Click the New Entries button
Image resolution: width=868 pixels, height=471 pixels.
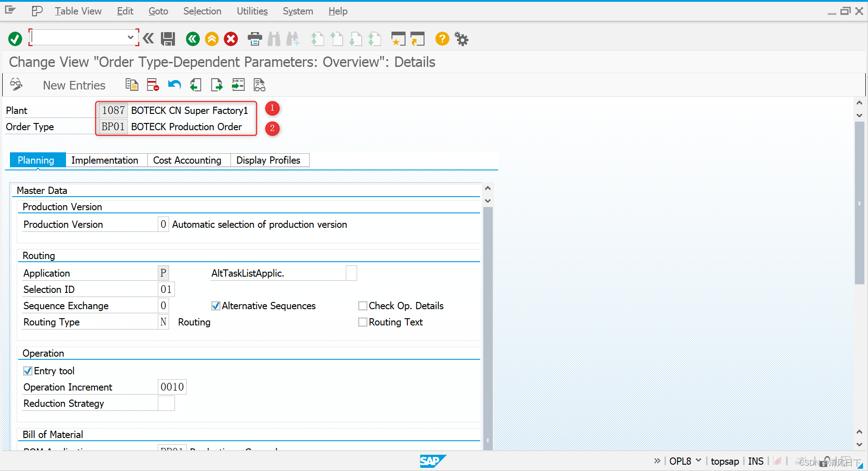pos(74,85)
